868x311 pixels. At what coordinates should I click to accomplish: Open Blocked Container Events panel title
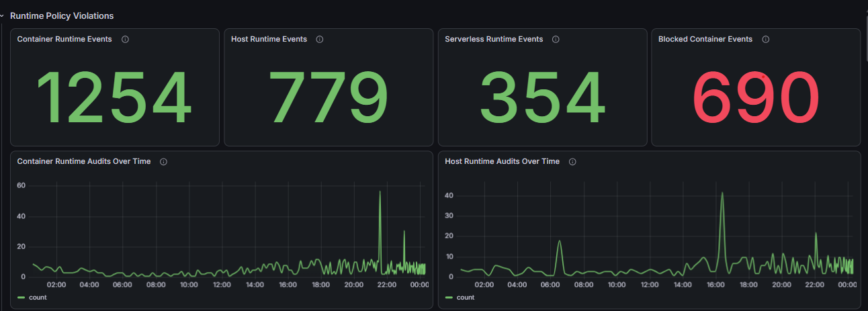pos(705,39)
